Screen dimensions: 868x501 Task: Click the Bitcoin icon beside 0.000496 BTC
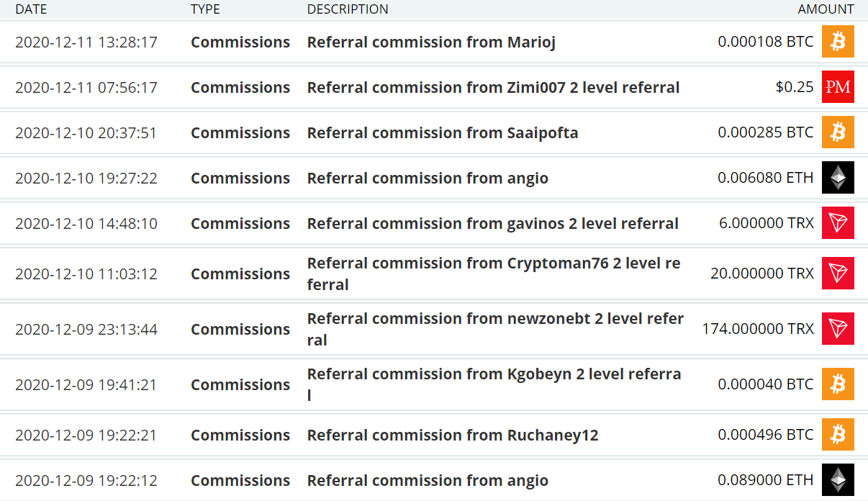(838, 435)
